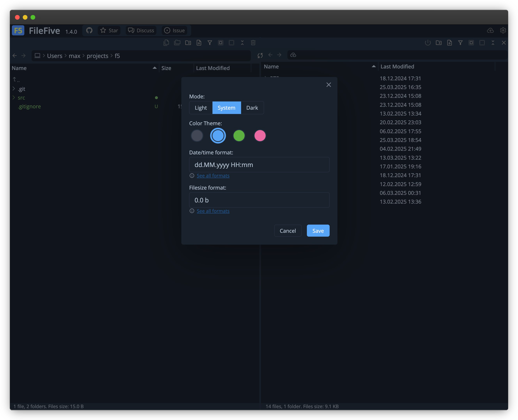The image size is (518, 420).
Task: Click the sync browsing icon between panels
Action: (x=260, y=55)
